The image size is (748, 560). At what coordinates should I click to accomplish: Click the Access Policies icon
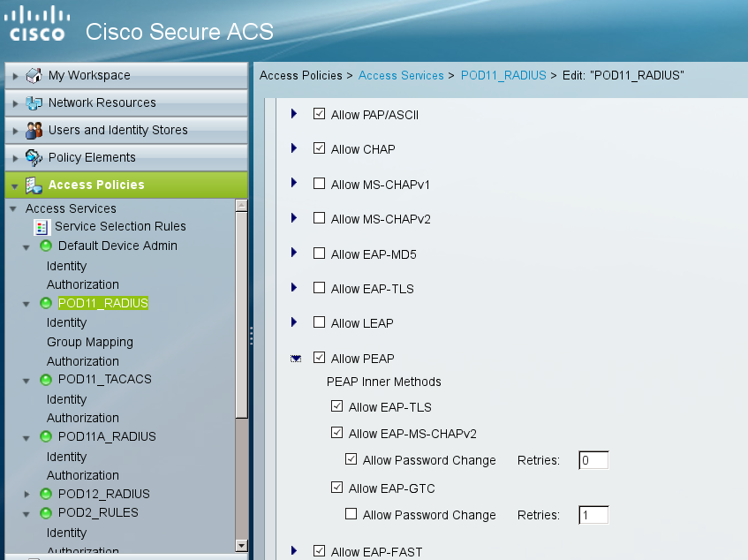point(34,185)
